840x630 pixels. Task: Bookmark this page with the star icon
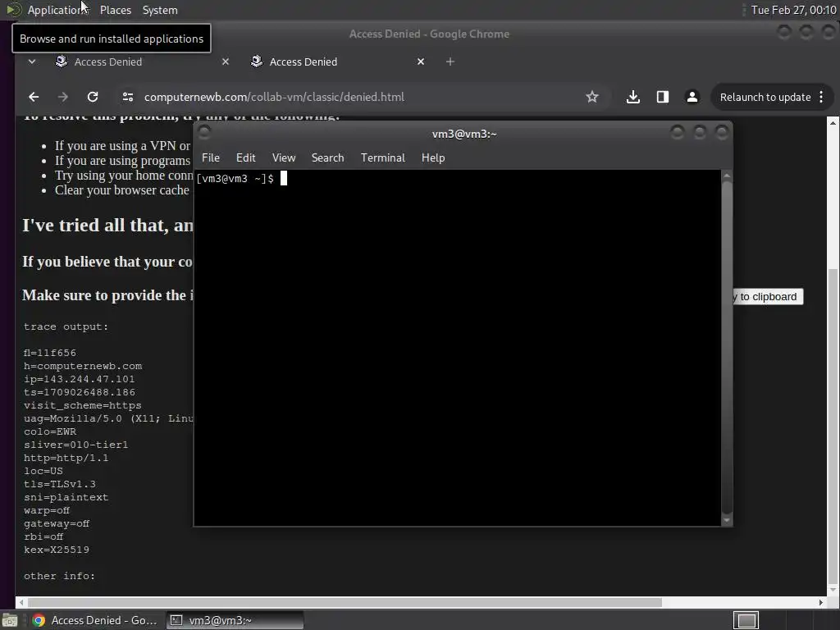tap(592, 97)
